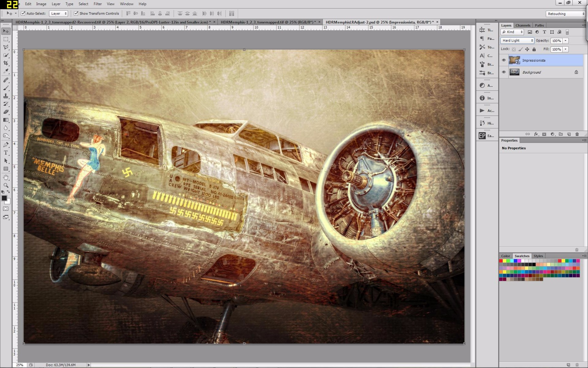Select the Blur tool

(6, 128)
